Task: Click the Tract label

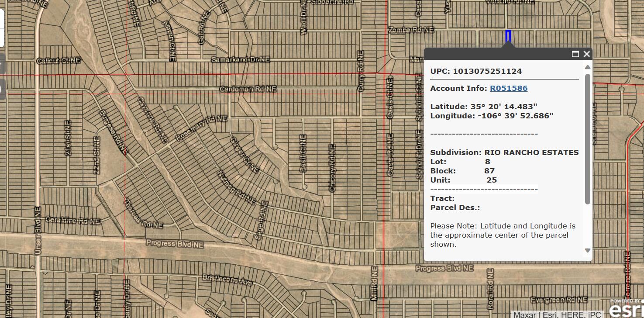Action: click(x=442, y=198)
